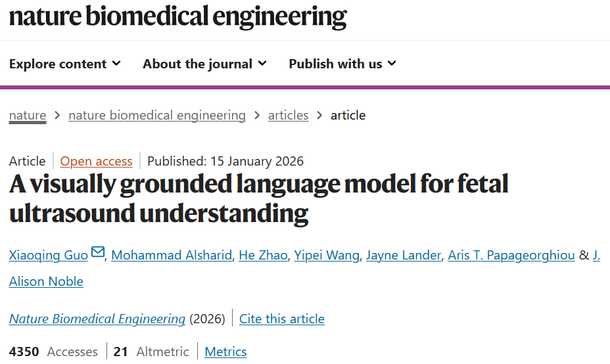Click the Open access link
This screenshot has height=364, width=610.
coord(96,161)
